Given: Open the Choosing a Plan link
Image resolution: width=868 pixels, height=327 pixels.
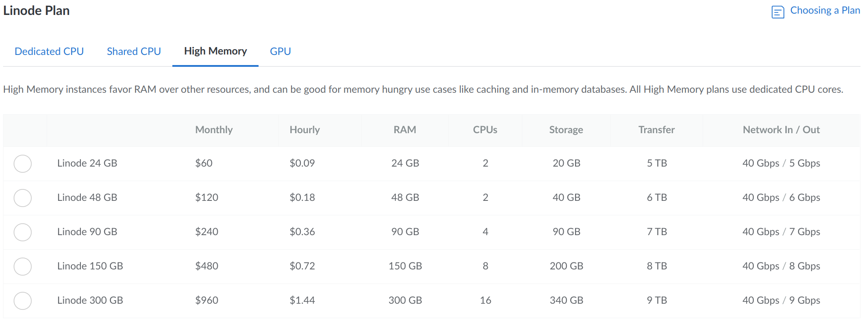Looking at the screenshot, I should click(x=824, y=11).
